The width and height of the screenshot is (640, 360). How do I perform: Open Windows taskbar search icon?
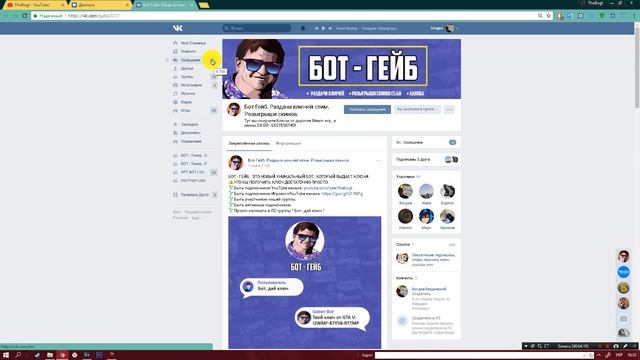click(18, 355)
